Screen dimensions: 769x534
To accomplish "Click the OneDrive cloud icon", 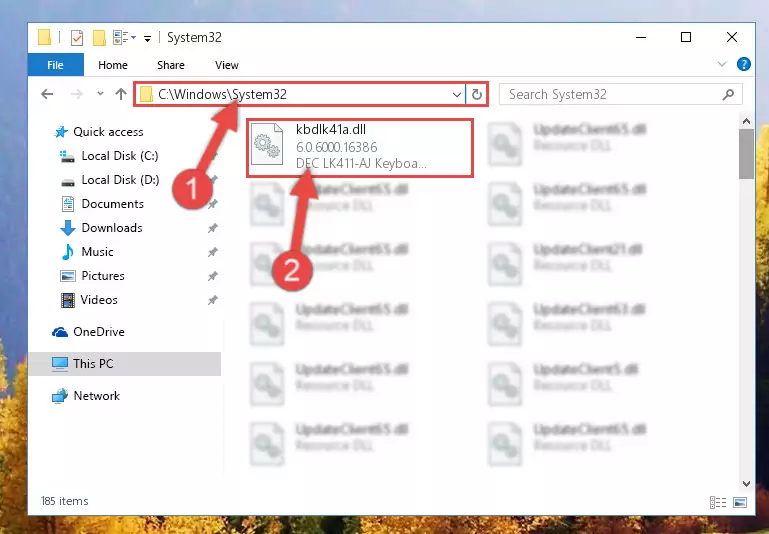I will [60, 332].
